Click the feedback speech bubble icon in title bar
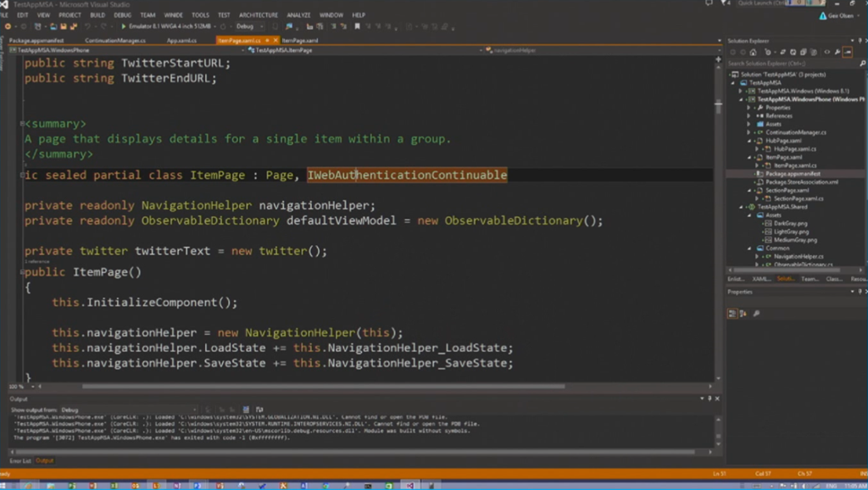Viewport: 868px width, 490px height. point(709,3)
